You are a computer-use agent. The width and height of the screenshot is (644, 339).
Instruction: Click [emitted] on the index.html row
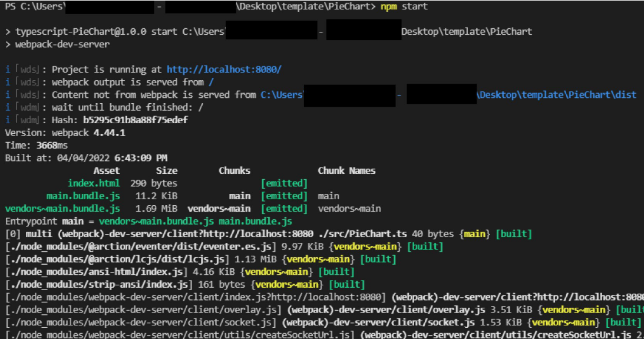tap(284, 183)
